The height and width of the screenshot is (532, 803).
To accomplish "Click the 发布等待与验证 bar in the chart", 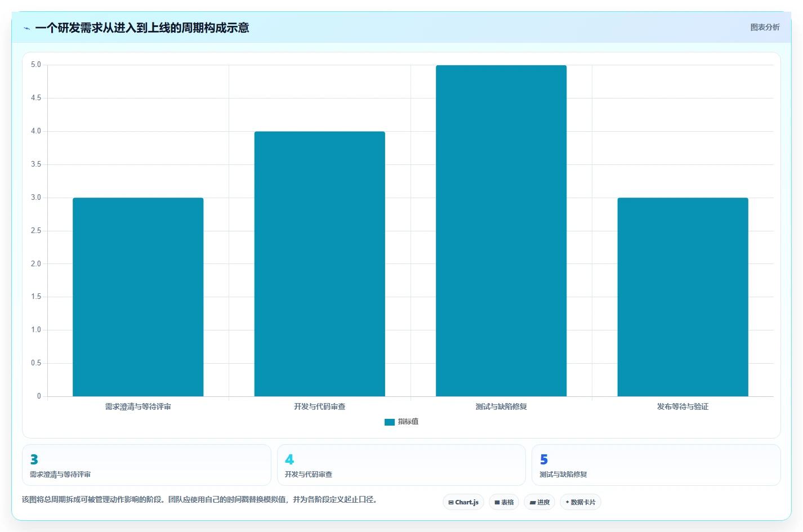I will tap(682, 297).
